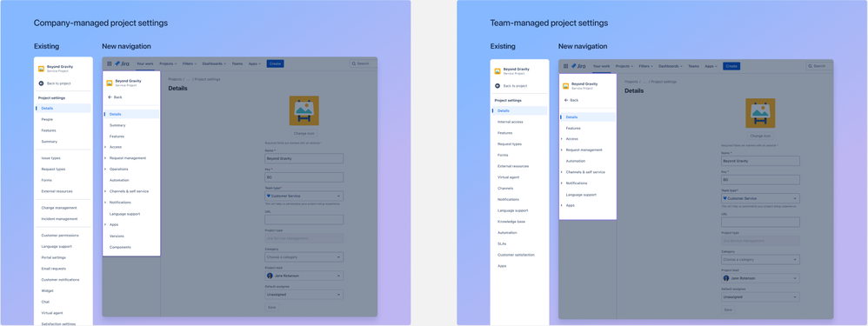
Task: Click Back arrow in team-managed new navigation
Action: (x=565, y=100)
